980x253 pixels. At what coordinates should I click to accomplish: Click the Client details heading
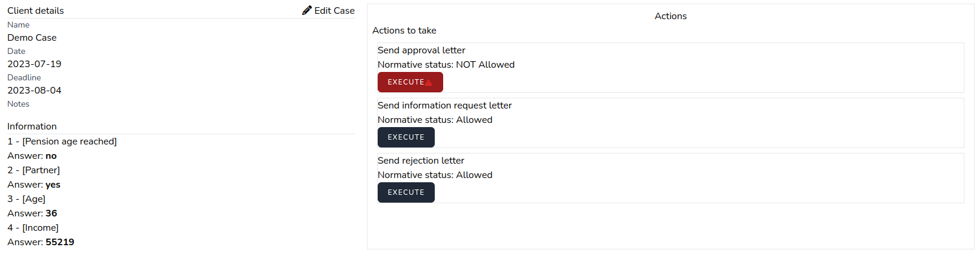[35, 11]
